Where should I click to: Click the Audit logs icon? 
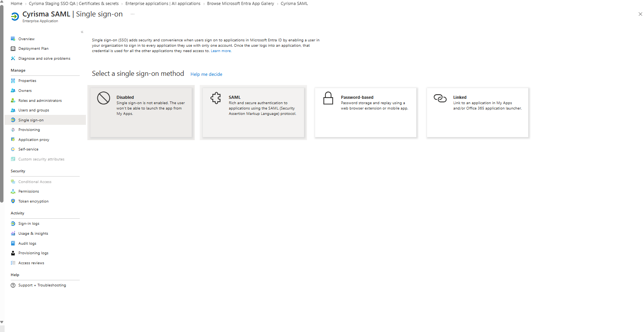(x=13, y=243)
